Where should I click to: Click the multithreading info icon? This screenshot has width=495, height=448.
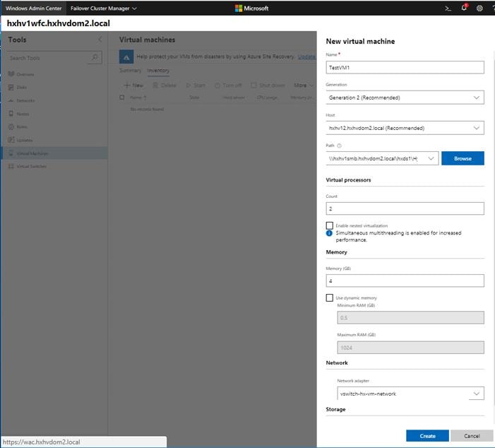coord(329,233)
